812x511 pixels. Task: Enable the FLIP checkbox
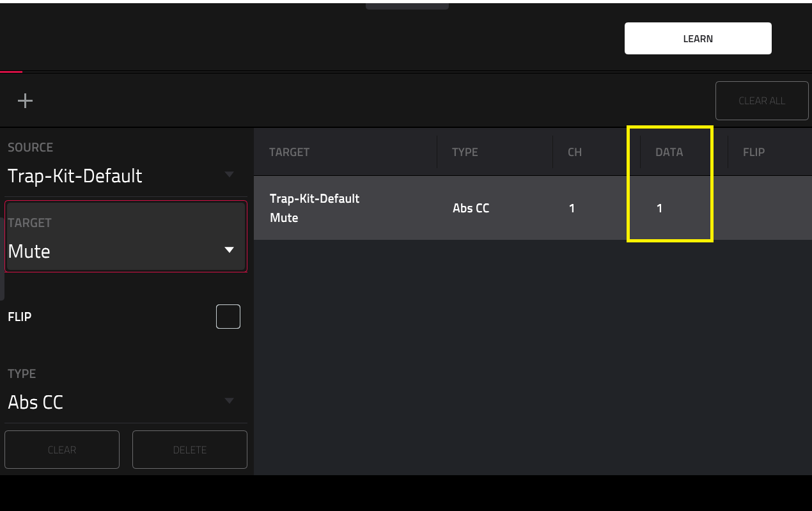pyautogui.click(x=228, y=317)
